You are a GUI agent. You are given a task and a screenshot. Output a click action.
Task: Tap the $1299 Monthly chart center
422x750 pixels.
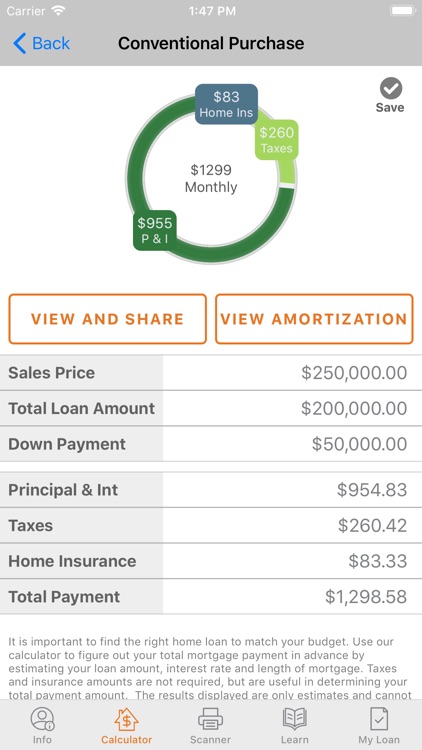pos(211,178)
